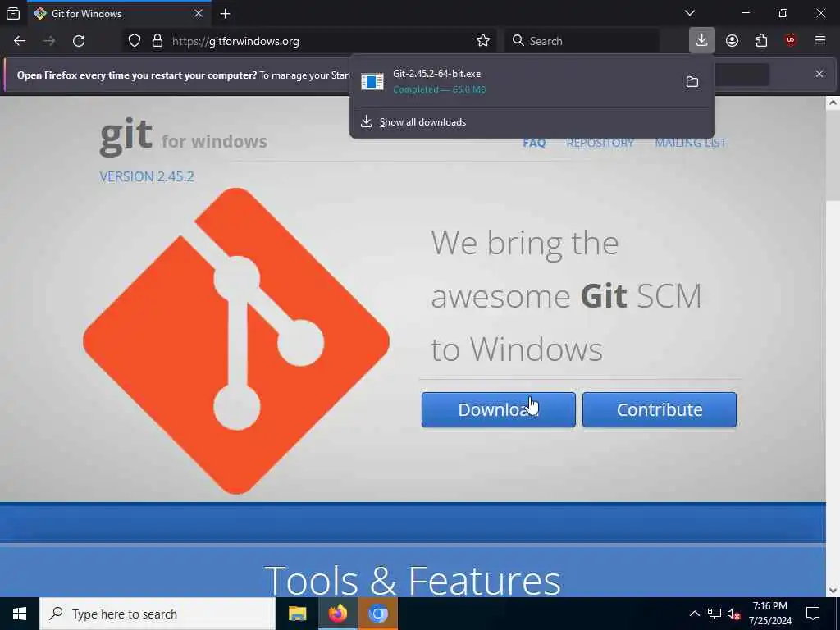Screen dimensions: 840x630
Task: Open the Windows notification center
Action: tap(813, 614)
